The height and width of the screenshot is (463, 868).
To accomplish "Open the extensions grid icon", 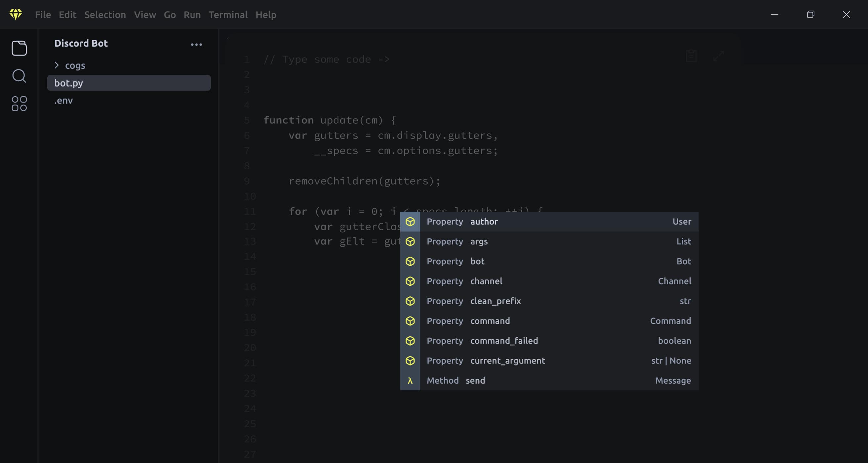I will [x=19, y=104].
